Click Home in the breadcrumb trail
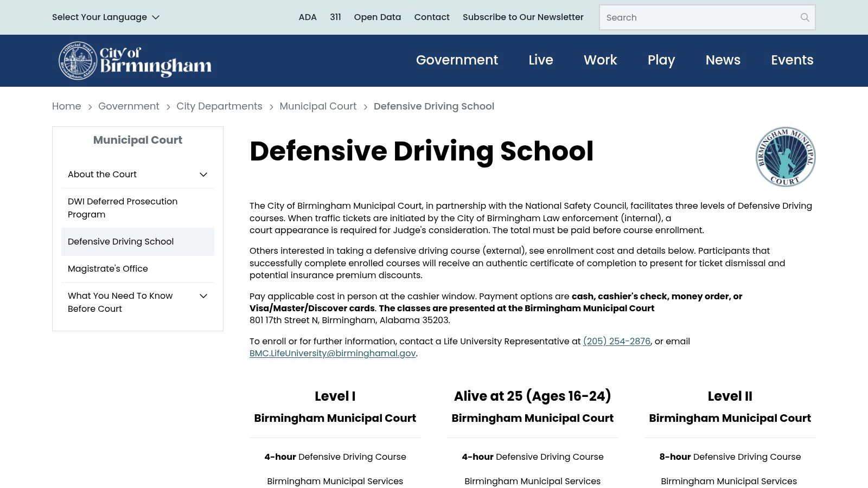 pos(66,106)
